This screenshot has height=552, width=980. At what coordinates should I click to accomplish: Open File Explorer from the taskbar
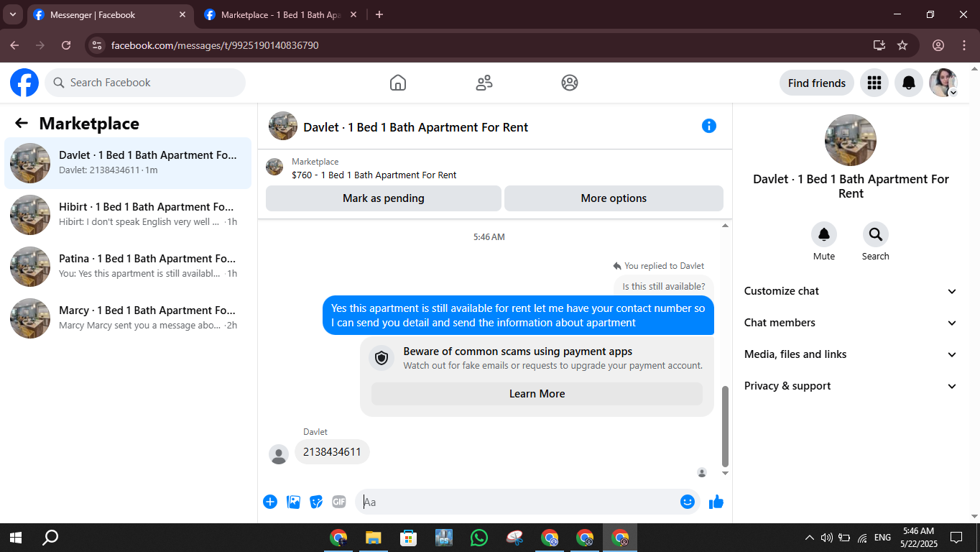click(x=373, y=538)
